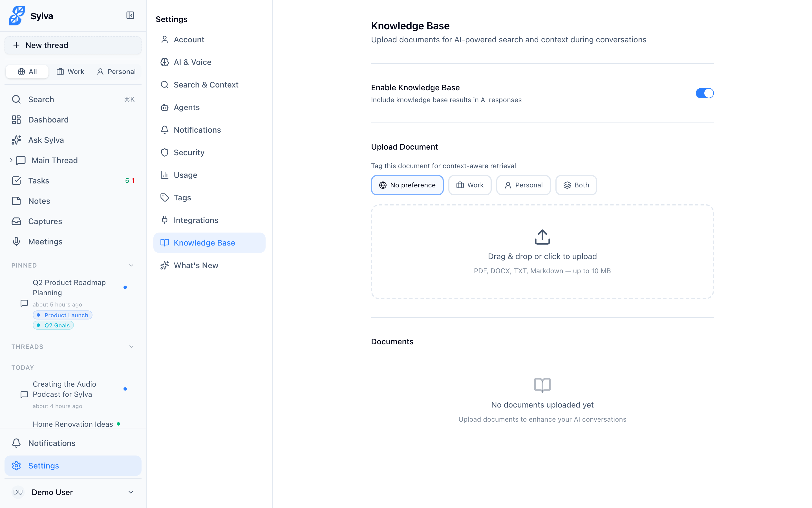Click the Meetings microphone icon
The image size is (812, 508).
pyautogui.click(x=16, y=242)
